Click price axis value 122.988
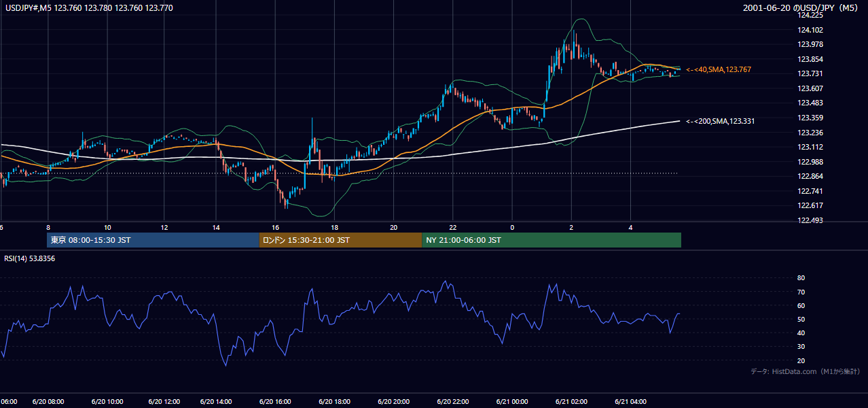 point(810,162)
